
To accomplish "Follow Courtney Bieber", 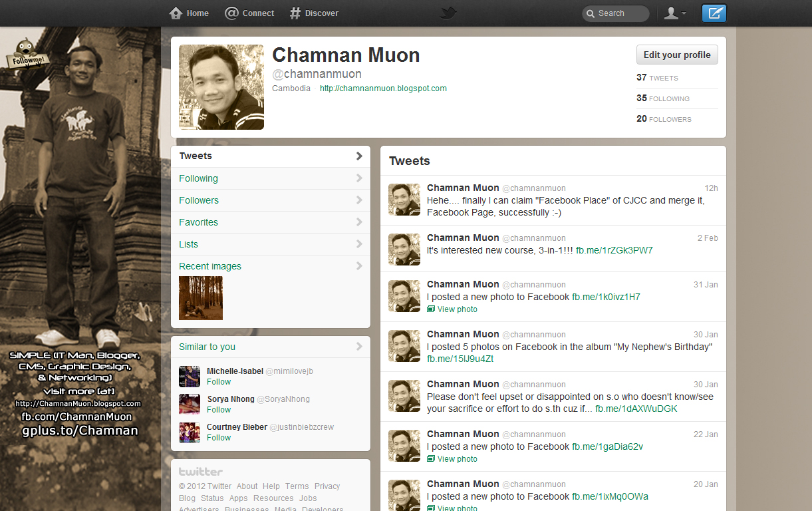I will pyautogui.click(x=219, y=437).
